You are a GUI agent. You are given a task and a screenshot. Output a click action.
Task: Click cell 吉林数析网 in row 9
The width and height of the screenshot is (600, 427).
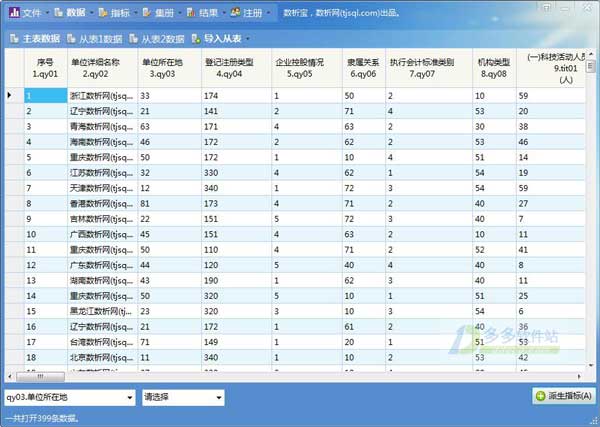[102, 219]
